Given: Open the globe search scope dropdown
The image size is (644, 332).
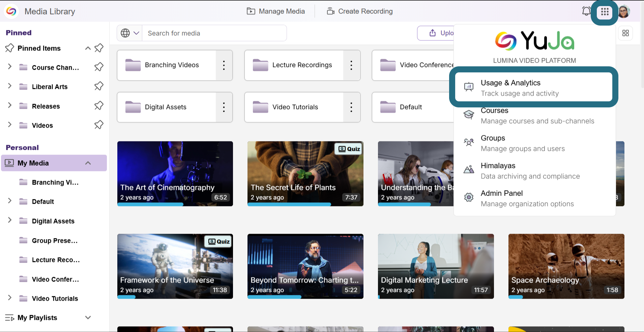Looking at the screenshot, I should click(x=130, y=33).
